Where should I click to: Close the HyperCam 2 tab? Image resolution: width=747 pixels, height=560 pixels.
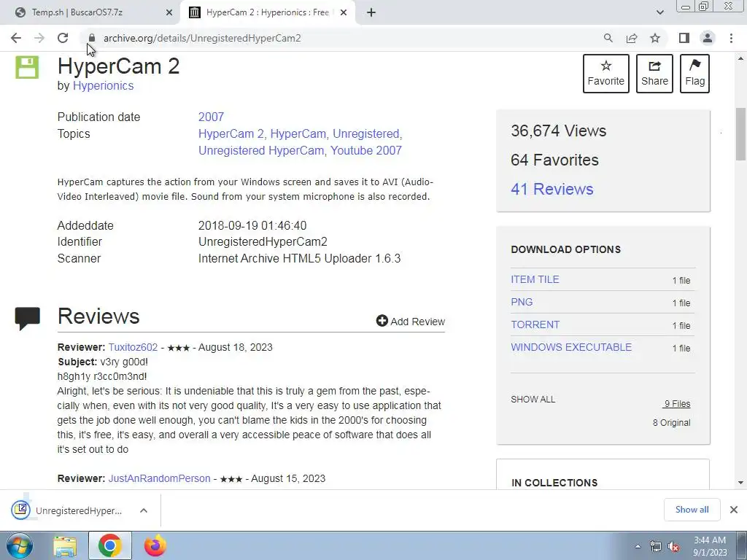pos(344,13)
